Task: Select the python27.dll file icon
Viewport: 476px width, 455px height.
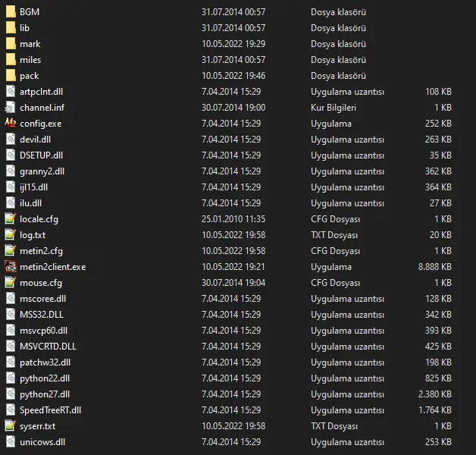Action: coord(11,394)
